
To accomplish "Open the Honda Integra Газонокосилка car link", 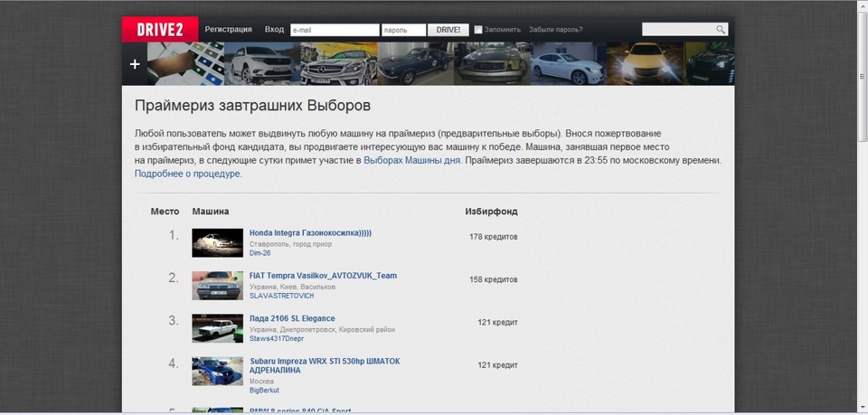I will pos(310,233).
